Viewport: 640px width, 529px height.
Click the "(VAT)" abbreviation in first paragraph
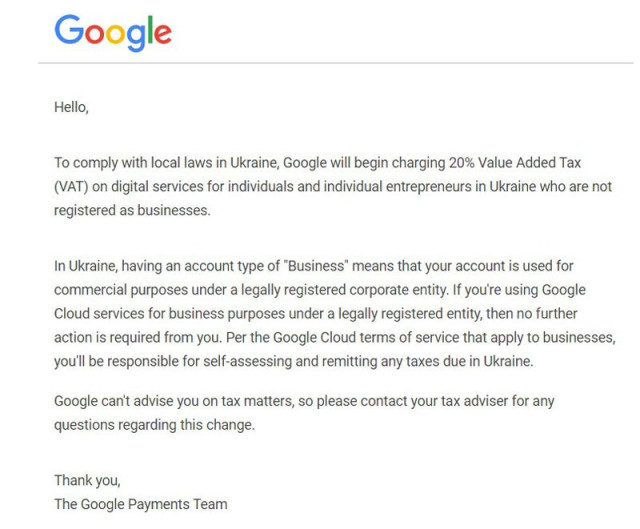(74, 186)
